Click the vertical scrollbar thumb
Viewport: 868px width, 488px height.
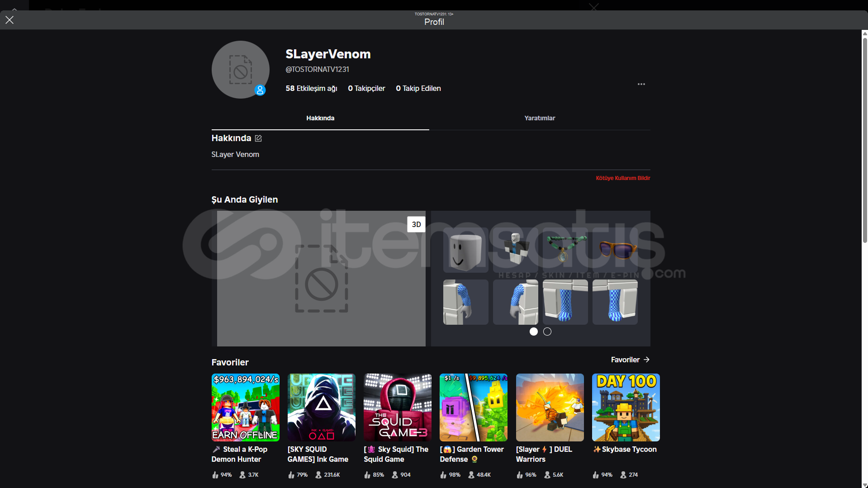(x=864, y=140)
